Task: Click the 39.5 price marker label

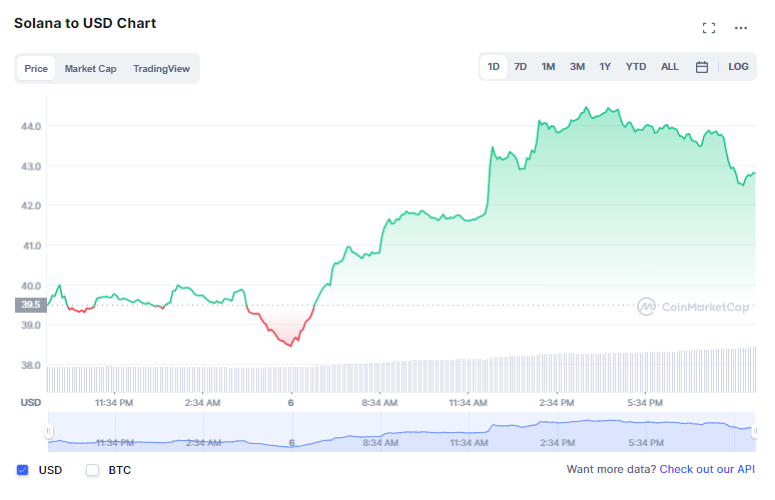Action: coord(31,305)
